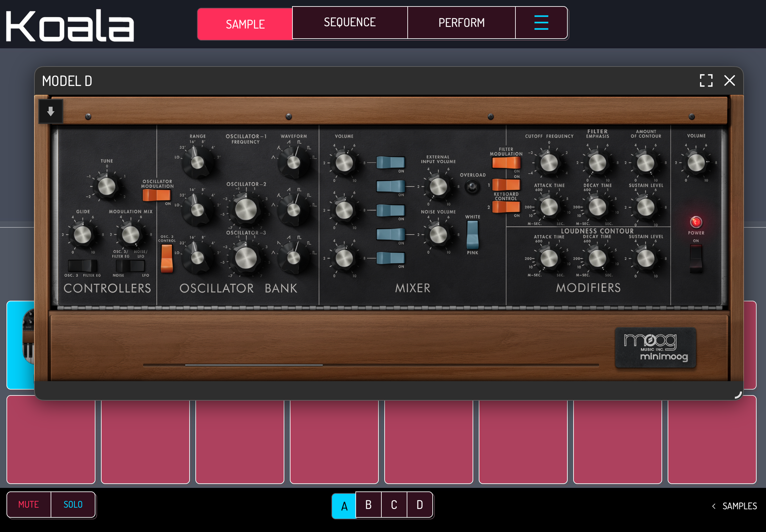
Task: Click Oscillator 3 volume knob in Mixer
Action: 344,258
